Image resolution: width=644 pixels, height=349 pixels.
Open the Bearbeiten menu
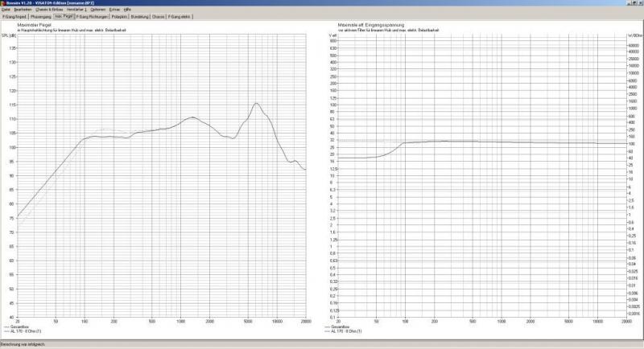point(23,9)
